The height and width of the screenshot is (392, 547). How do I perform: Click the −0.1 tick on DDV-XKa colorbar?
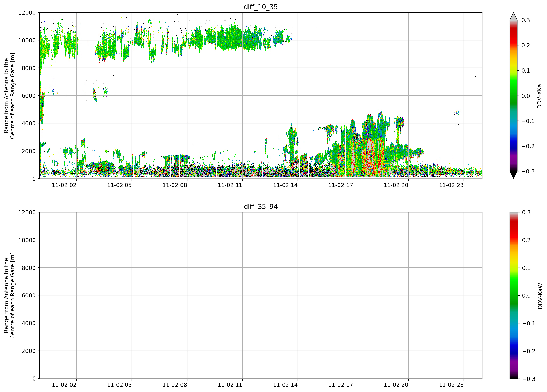[x=528, y=121]
